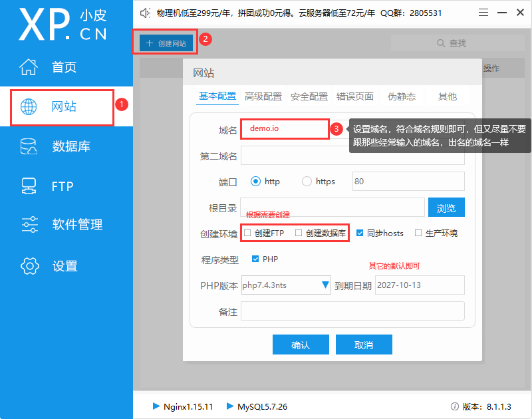Image resolution: width=532 pixels, height=419 pixels.
Task: Open the 伪静态 tab
Action: (401, 96)
